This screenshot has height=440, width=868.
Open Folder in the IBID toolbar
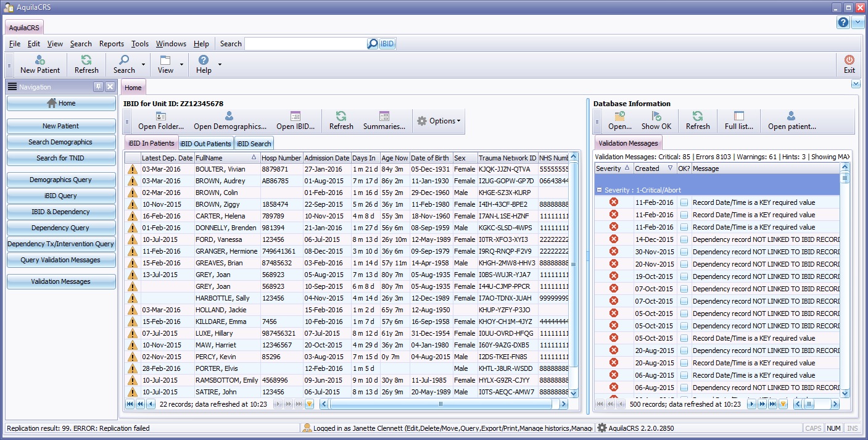click(x=161, y=117)
